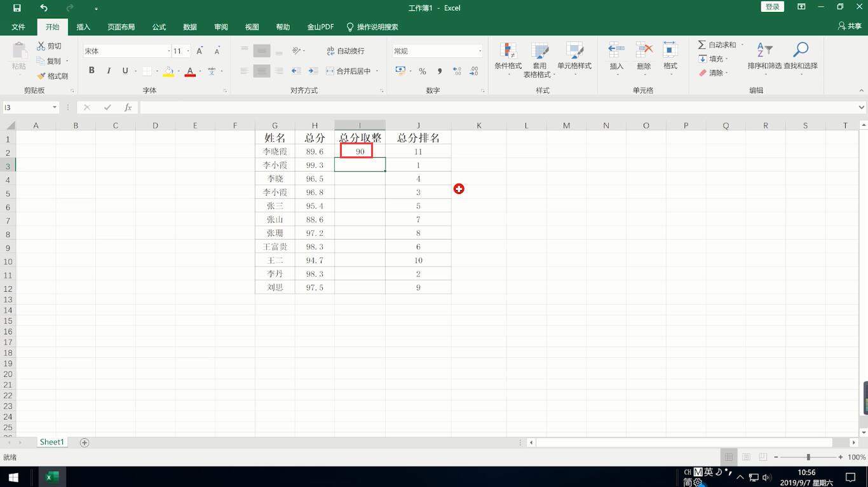Open the font size 11 dropdown

click(x=188, y=51)
